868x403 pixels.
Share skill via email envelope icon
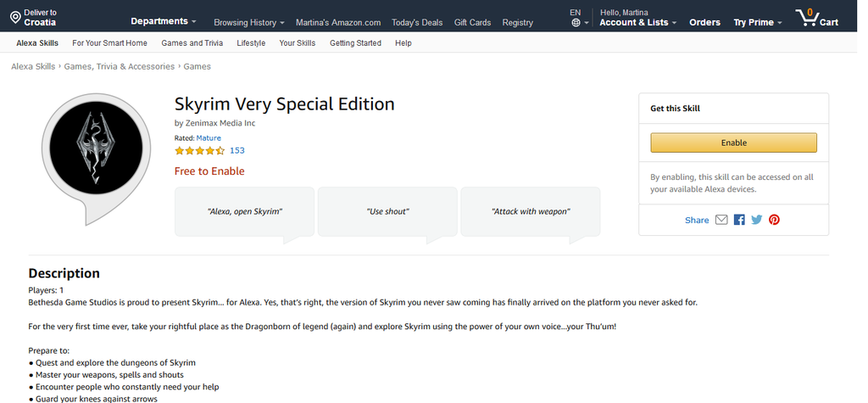pos(721,220)
